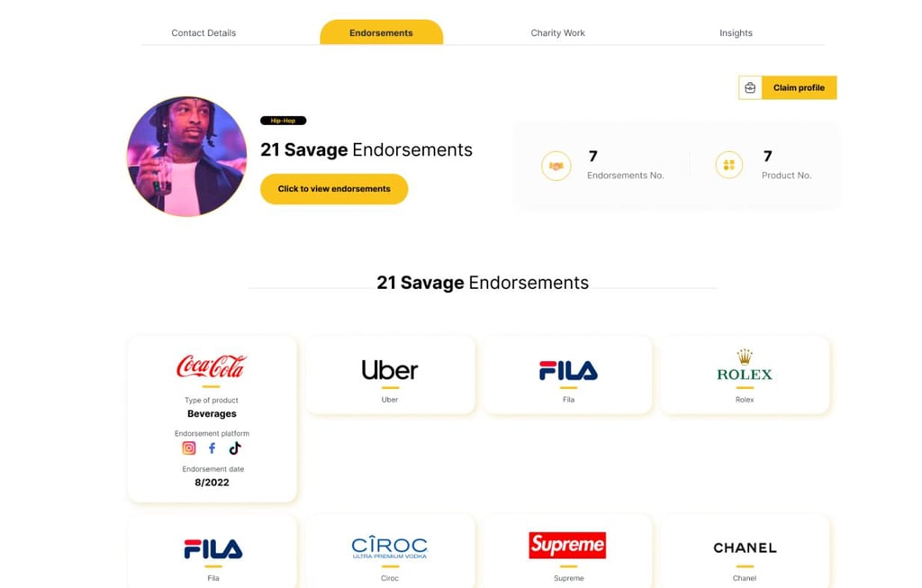Expand the Supreme endorsement card

tap(568, 552)
